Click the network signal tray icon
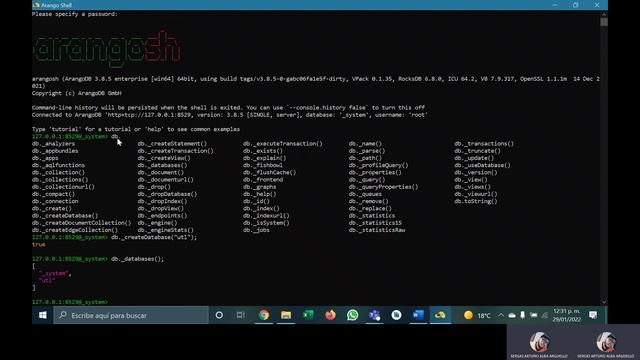Screen dimensions: 640x360 click(x=544, y=315)
